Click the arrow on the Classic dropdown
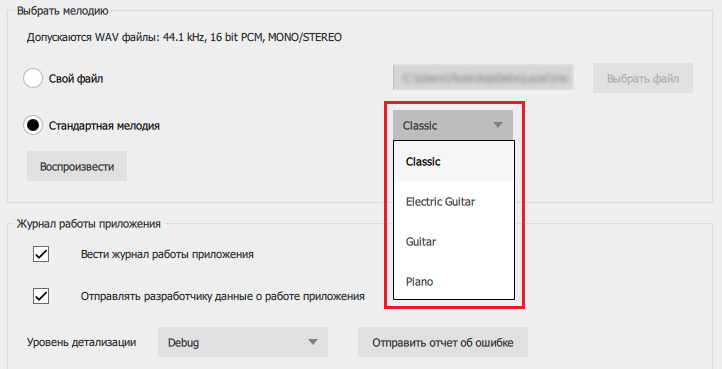The width and height of the screenshot is (722, 369). (498, 125)
